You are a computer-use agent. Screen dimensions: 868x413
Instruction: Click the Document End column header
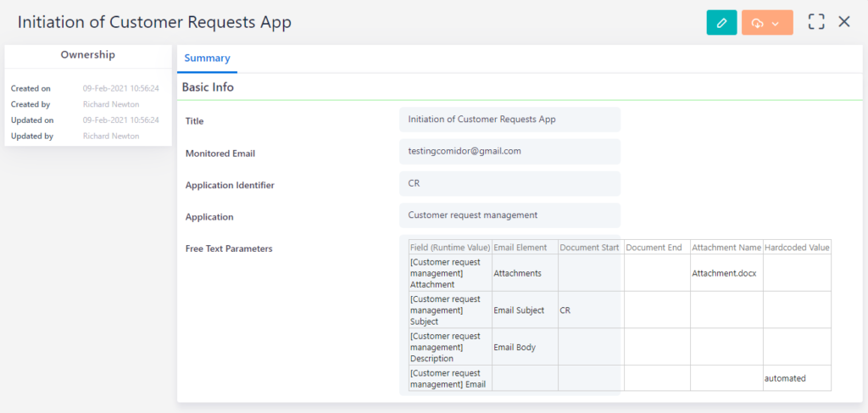pos(657,248)
